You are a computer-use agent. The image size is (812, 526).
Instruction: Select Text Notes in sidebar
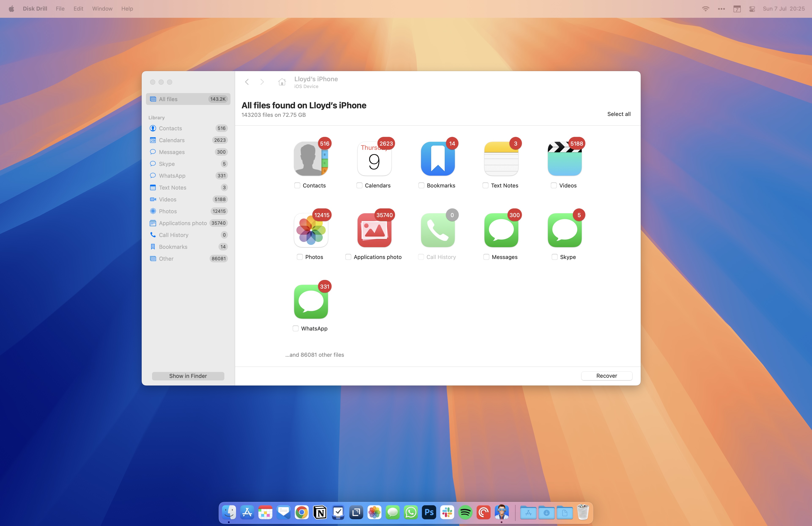[188, 187]
